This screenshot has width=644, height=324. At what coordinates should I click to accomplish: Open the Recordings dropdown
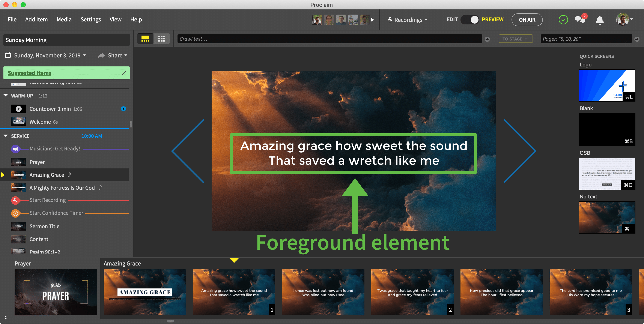tap(408, 20)
